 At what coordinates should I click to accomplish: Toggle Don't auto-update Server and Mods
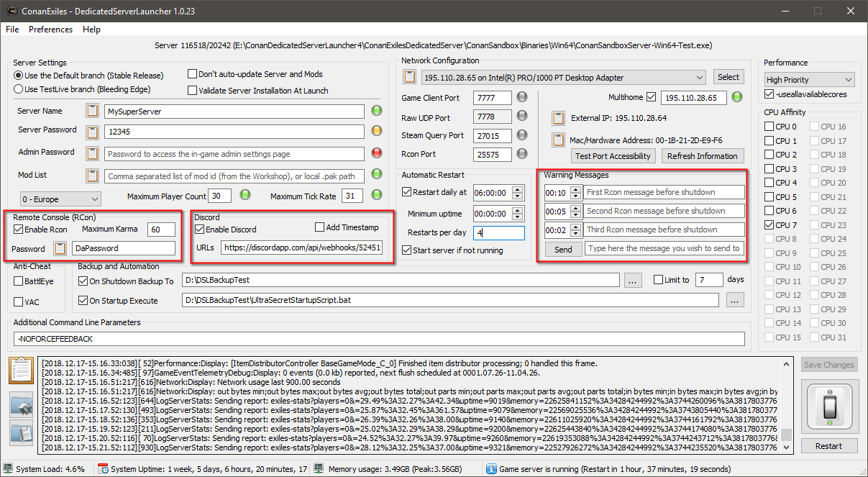[x=192, y=74]
